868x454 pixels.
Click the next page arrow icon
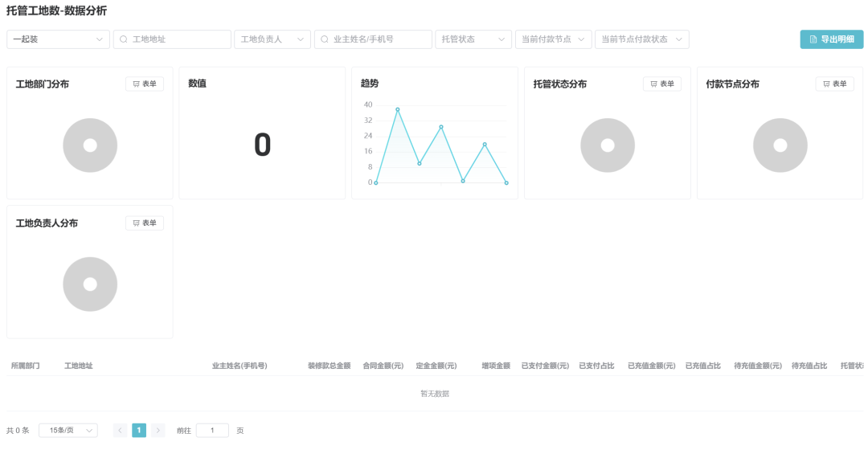pyautogui.click(x=158, y=431)
